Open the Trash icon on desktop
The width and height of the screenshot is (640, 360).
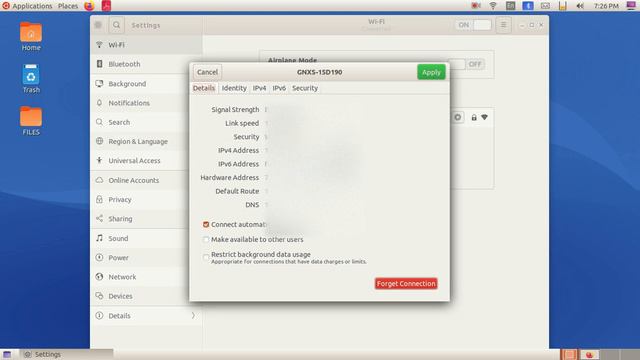(31, 79)
